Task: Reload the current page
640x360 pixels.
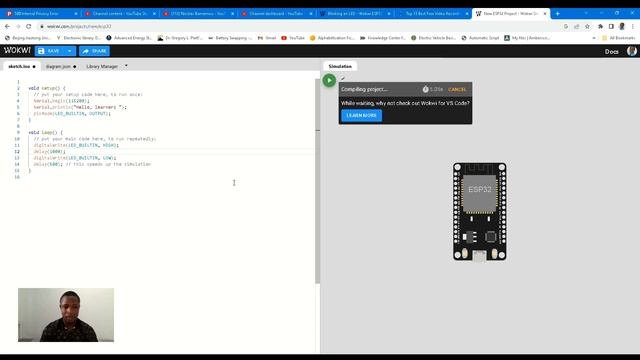Action: click(x=29, y=26)
